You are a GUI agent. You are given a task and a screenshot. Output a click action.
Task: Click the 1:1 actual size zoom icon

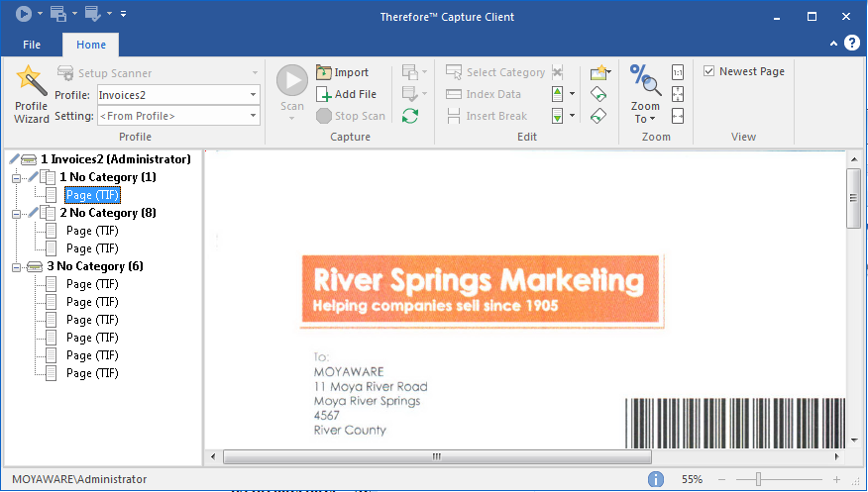[x=678, y=72]
